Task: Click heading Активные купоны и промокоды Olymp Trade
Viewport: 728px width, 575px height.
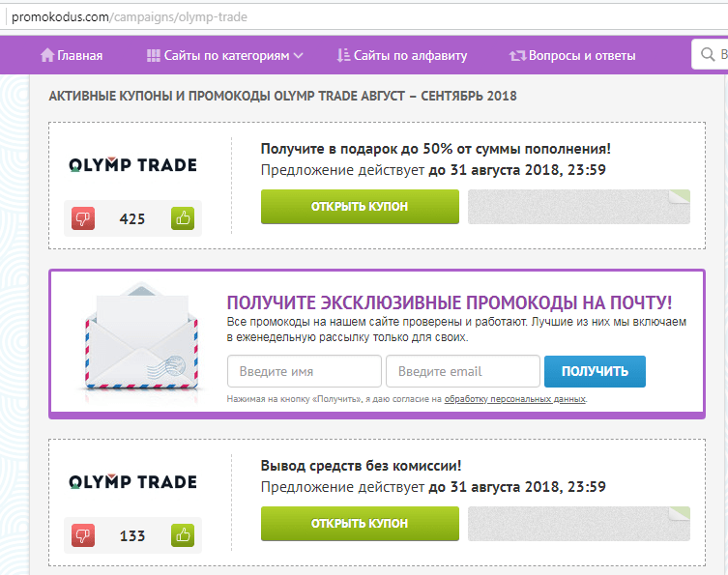Action: pos(282,96)
